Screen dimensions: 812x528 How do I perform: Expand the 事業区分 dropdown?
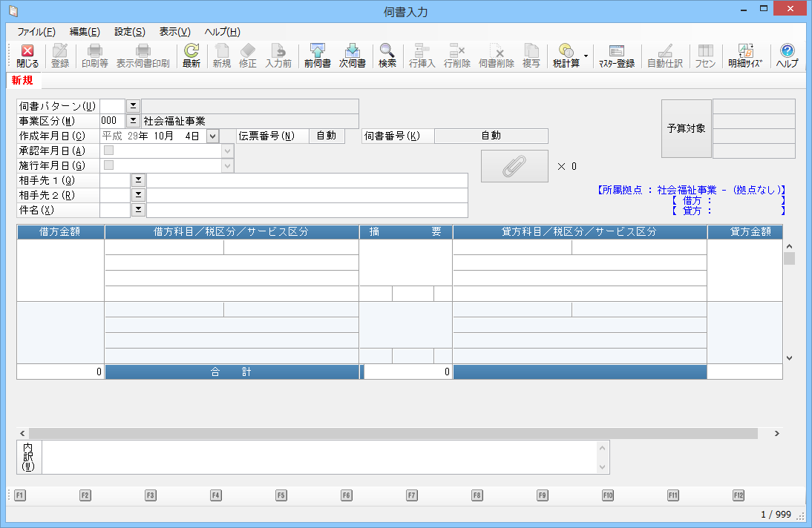(134, 121)
